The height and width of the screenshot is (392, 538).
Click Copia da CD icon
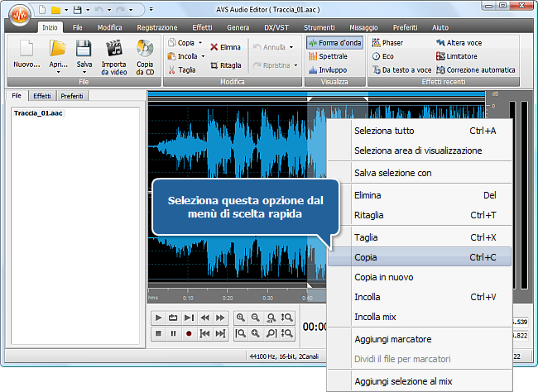pyautogui.click(x=145, y=56)
